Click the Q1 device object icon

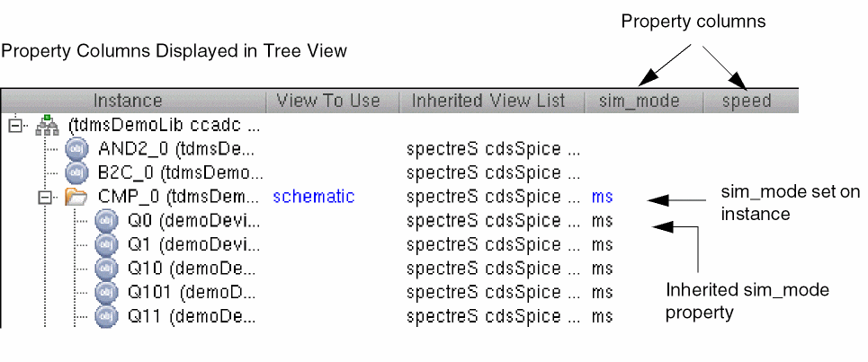(x=107, y=244)
